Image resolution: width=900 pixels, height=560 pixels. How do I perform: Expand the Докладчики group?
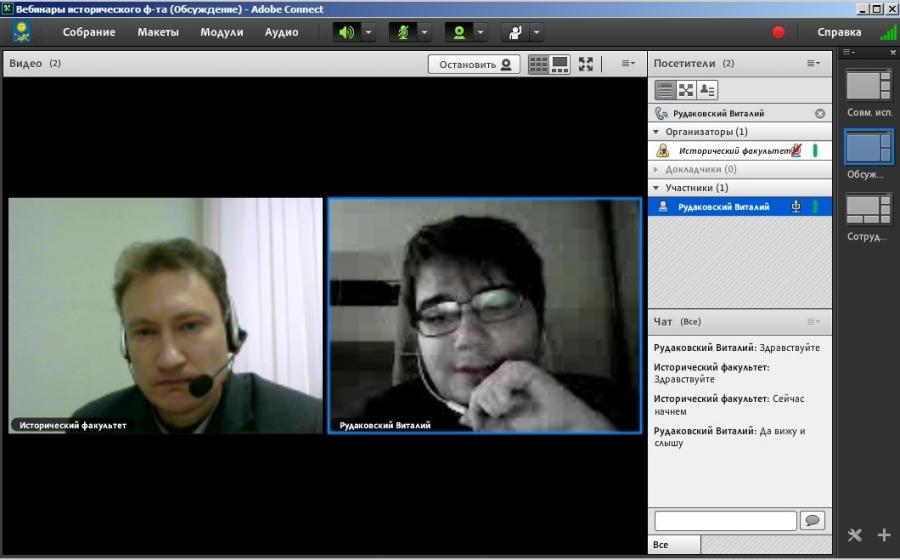tap(656, 169)
